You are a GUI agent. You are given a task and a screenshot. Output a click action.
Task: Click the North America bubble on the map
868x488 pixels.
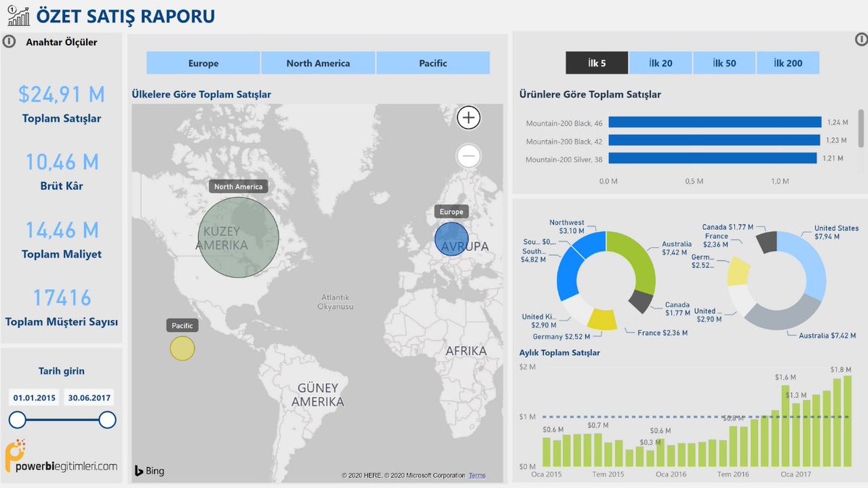coord(239,237)
